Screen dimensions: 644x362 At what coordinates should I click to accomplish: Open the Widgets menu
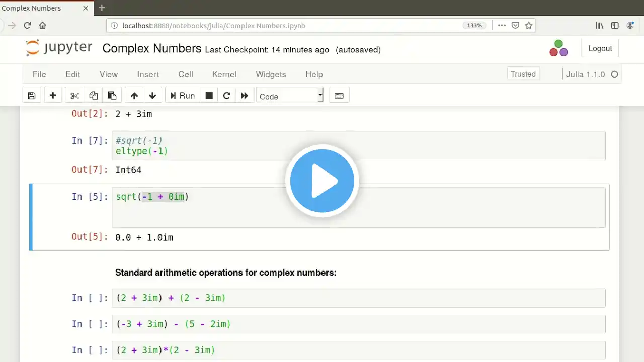(271, 74)
